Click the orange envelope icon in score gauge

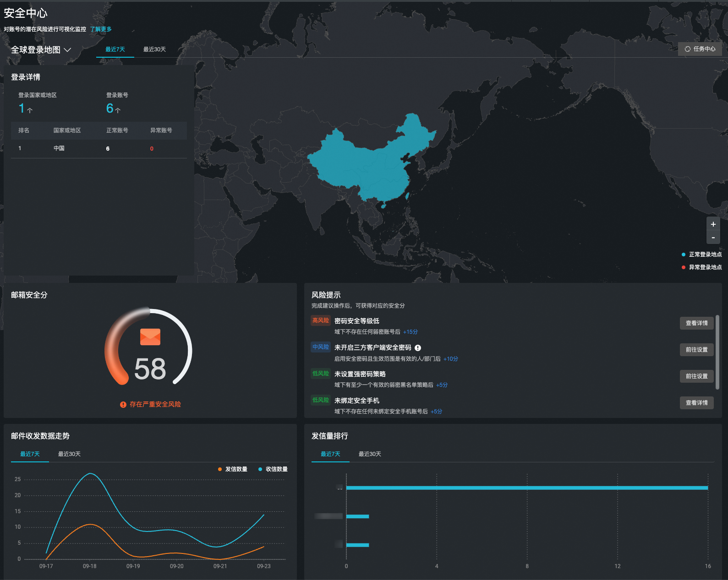click(150, 337)
